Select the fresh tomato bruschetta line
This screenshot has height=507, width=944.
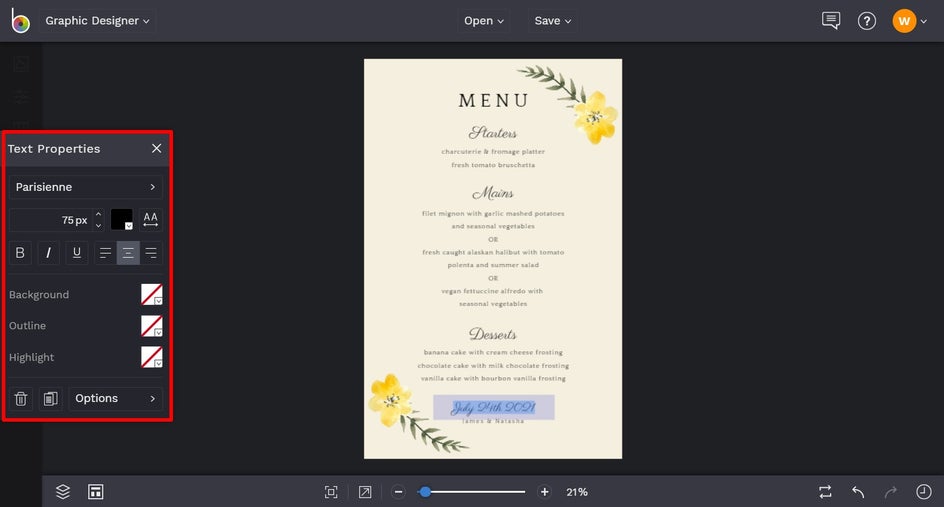[x=493, y=164]
